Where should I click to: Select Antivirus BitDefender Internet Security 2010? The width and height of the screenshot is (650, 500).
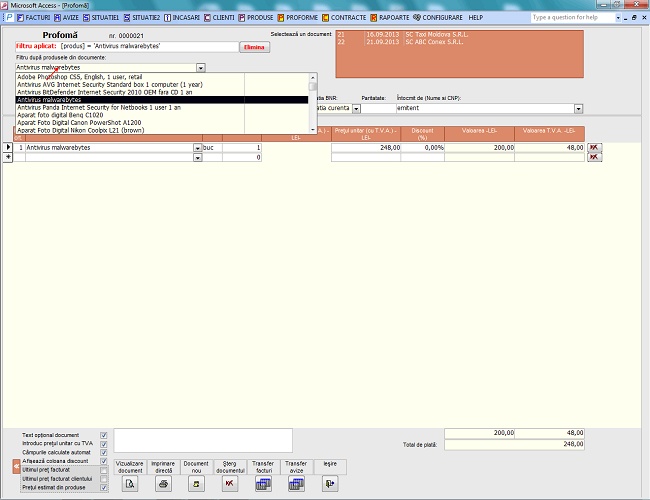click(x=162, y=92)
